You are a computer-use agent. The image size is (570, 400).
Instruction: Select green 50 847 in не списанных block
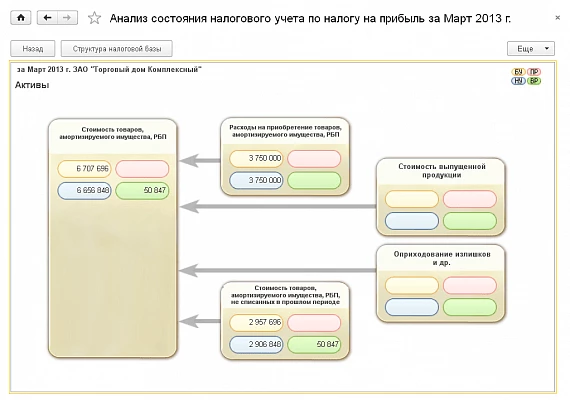[x=314, y=344]
